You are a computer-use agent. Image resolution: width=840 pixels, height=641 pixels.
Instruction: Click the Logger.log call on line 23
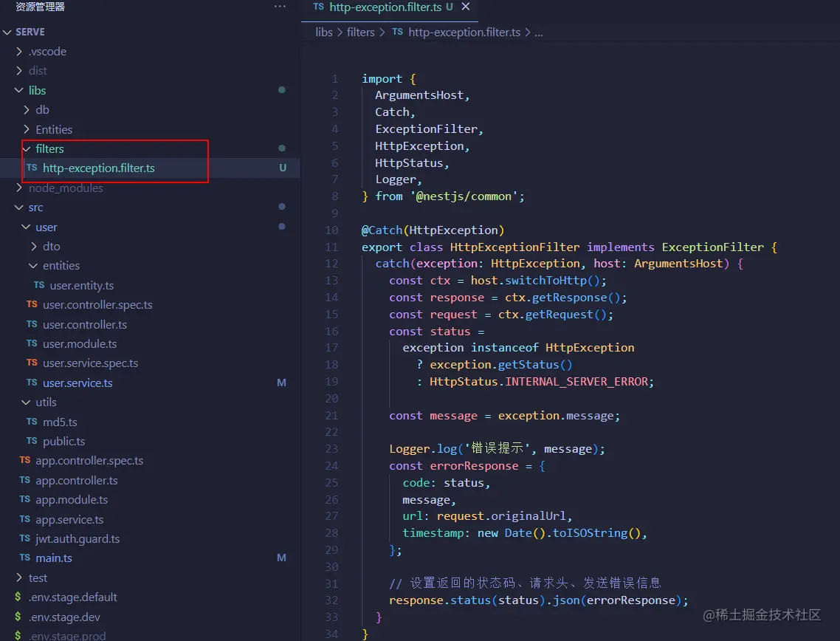click(423, 448)
